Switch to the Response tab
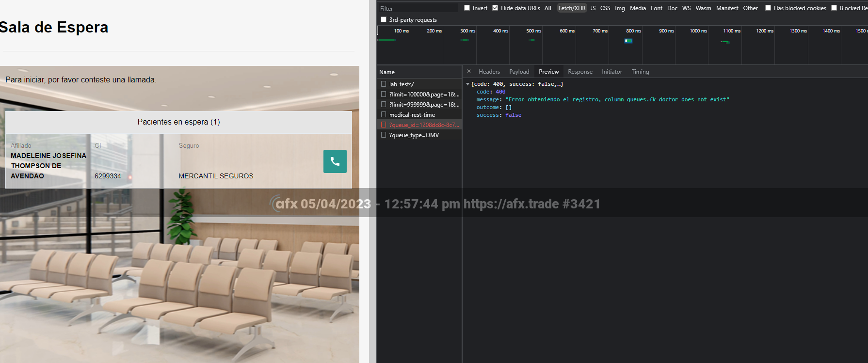 [x=580, y=72]
